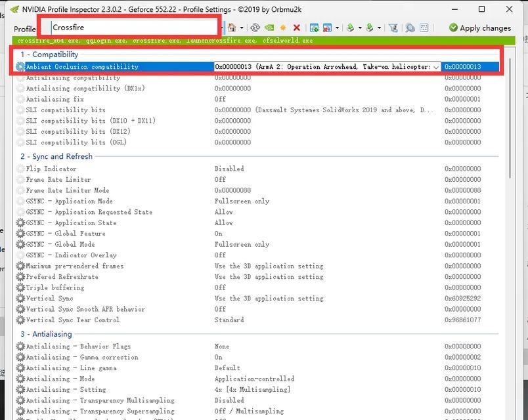Click the hex value 0x96861077
This screenshot has height=420, width=528.
click(463, 320)
